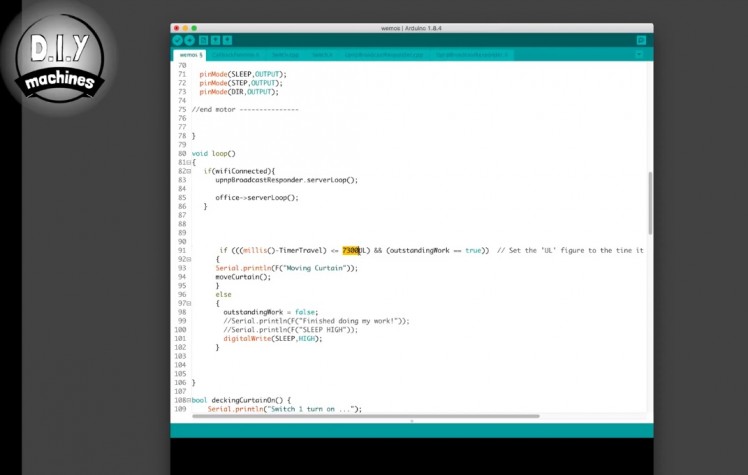Click the green macOS fullscreen window button
Screen dimensions: 748x475
coord(194,28)
